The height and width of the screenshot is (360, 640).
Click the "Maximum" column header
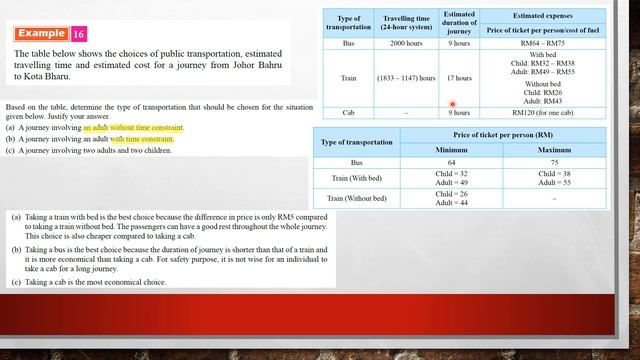point(554,150)
